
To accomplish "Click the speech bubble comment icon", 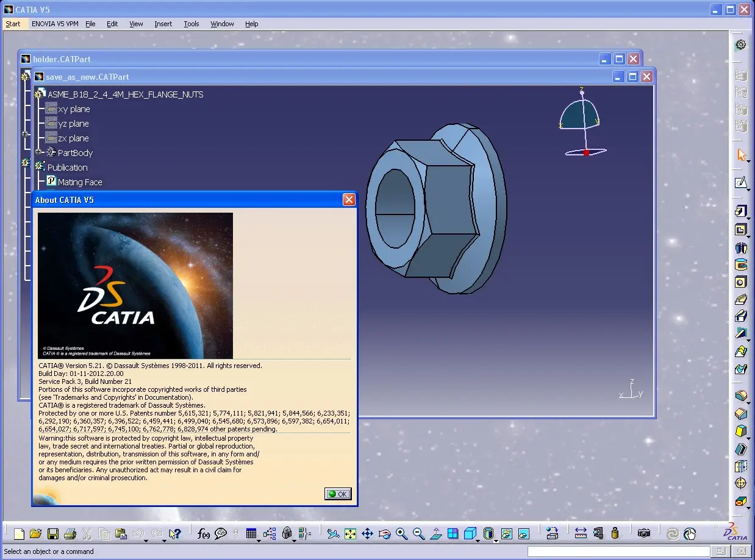I will tap(220, 534).
